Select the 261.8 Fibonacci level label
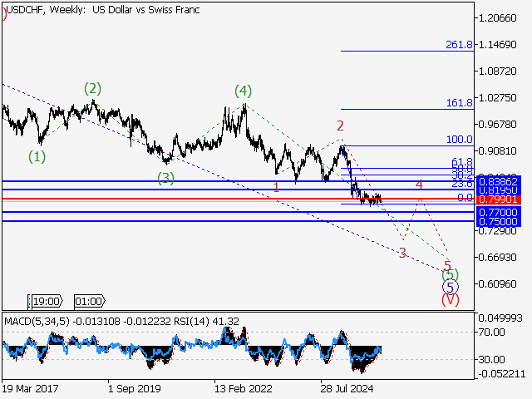The width and height of the screenshot is (532, 399). tap(459, 45)
